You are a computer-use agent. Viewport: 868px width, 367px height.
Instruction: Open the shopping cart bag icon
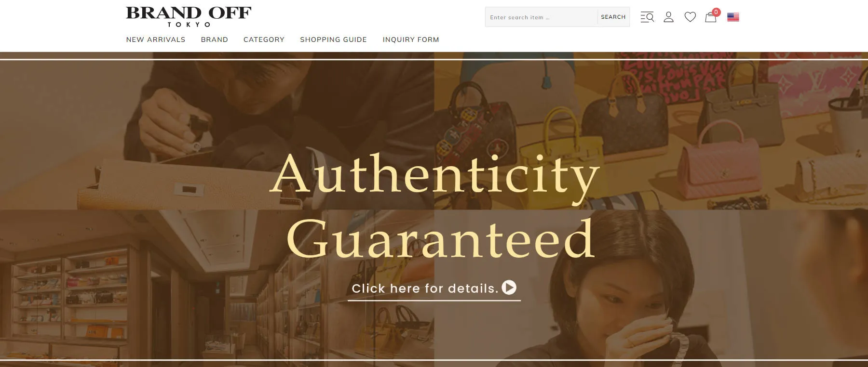[710, 18]
